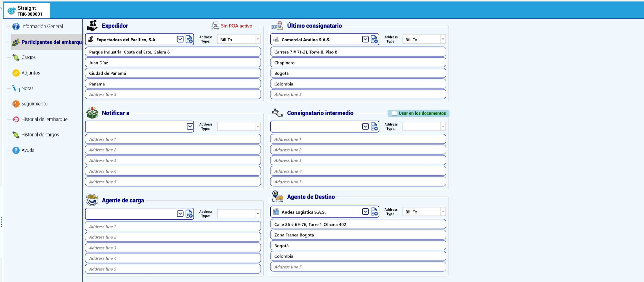Click Expedidor Address line 5 field

click(x=173, y=95)
